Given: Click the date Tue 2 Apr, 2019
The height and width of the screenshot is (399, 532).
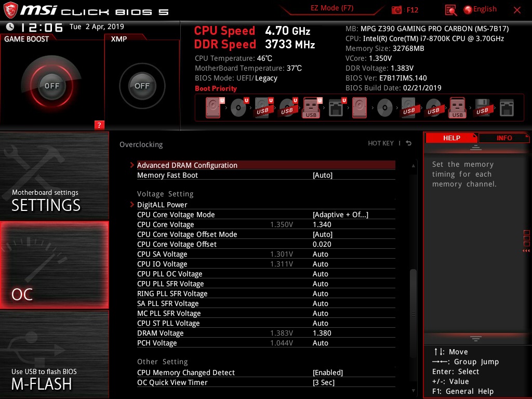Looking at the screenshot, I should [x=97, y=26].
